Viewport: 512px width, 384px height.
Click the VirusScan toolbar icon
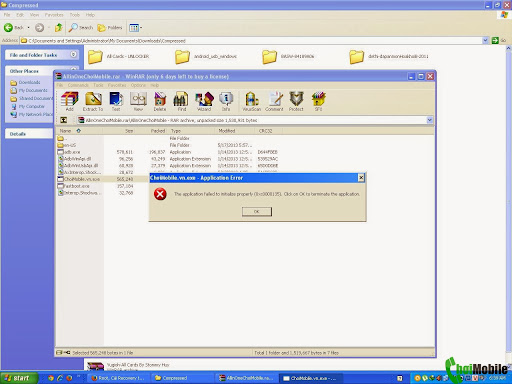[252, 101]
